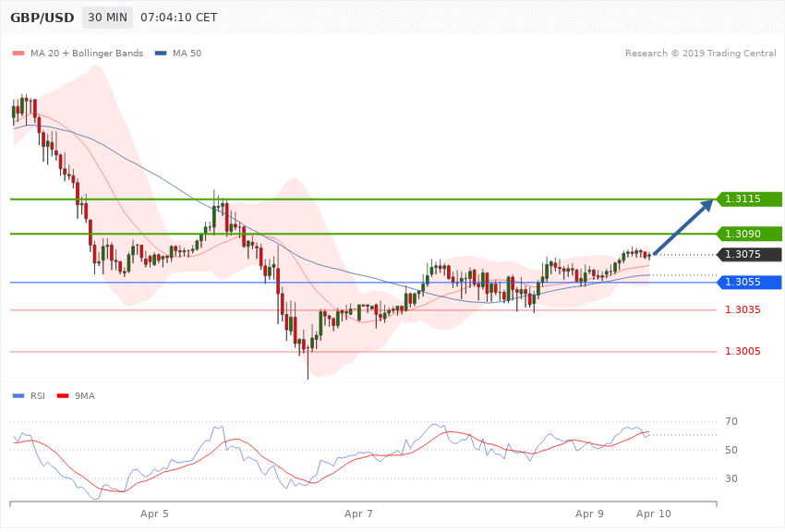Click the 07:04:10 CET timestamp
The height and width of the screenshot is (532, 785).
click(x=179, y=18)
